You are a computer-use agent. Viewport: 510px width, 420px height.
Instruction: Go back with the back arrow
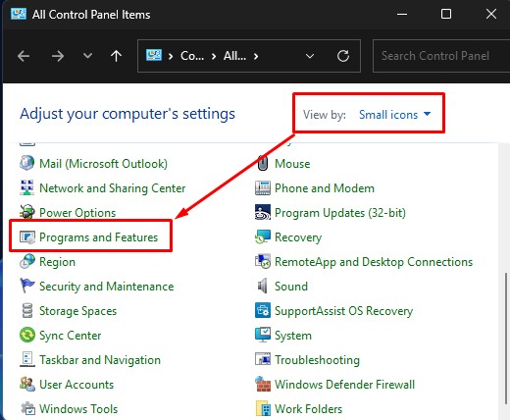click(24, 56)
